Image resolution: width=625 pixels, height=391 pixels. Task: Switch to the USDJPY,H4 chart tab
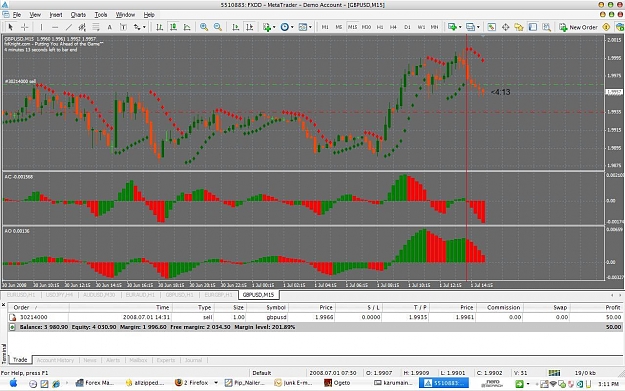[x=59, y=295]
